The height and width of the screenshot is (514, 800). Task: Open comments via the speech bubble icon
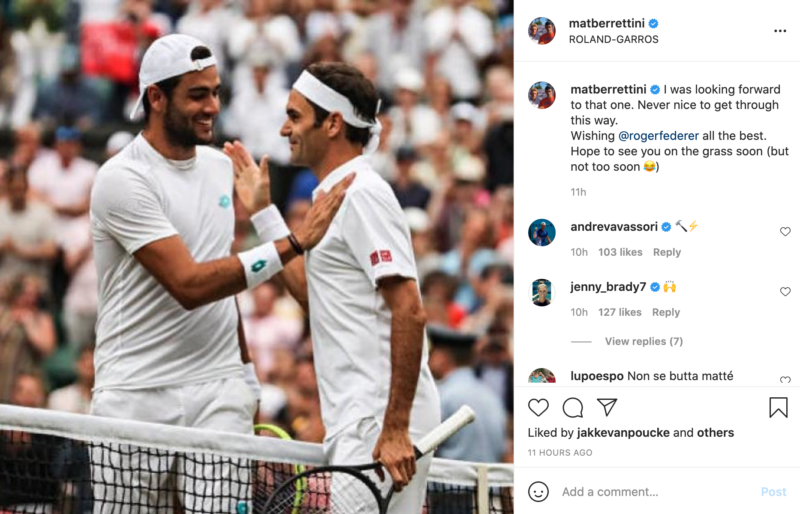[572, 407]
